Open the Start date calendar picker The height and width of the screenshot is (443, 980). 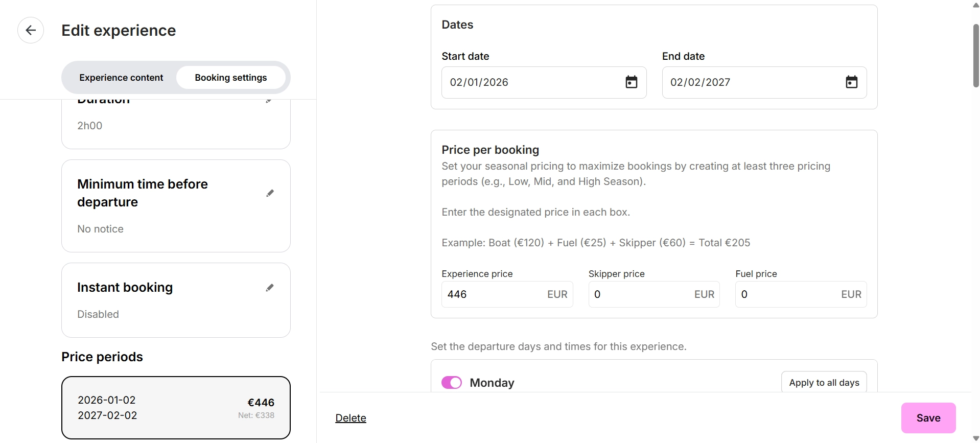(631, 82)
